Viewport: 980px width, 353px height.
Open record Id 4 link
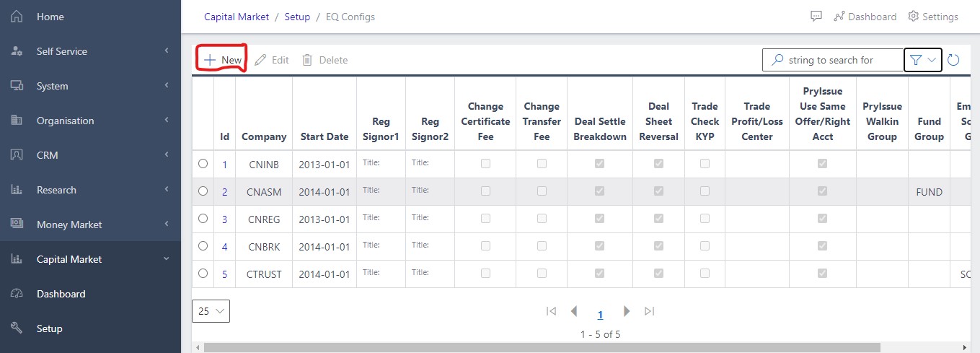pos(224,247)
